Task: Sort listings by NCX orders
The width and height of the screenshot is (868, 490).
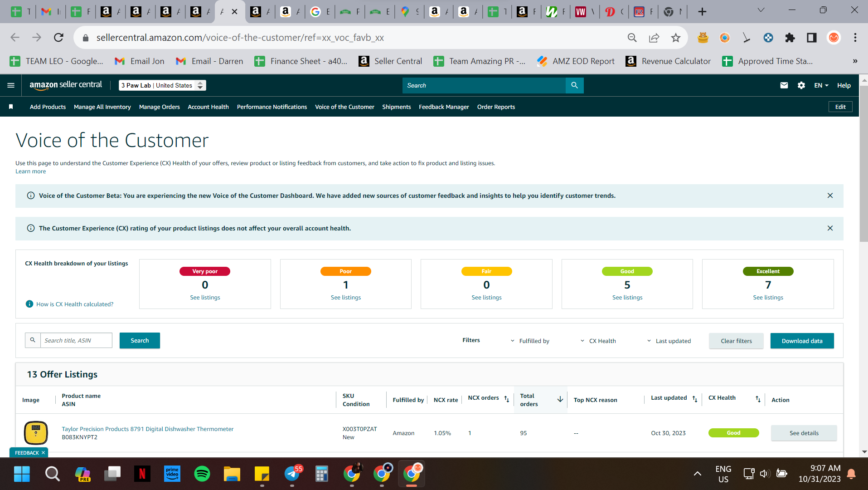Action: coord(507,399)
